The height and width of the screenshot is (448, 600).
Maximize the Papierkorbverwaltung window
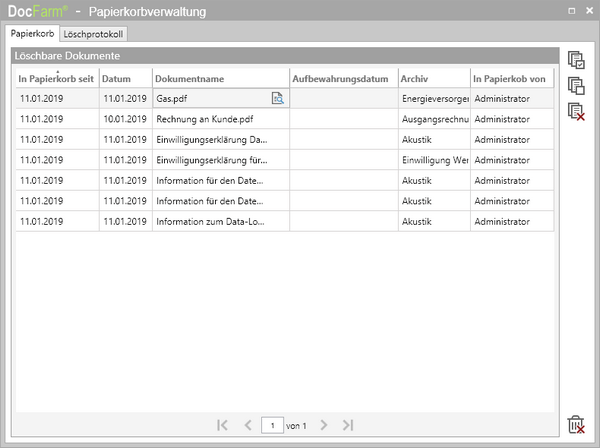571,11
